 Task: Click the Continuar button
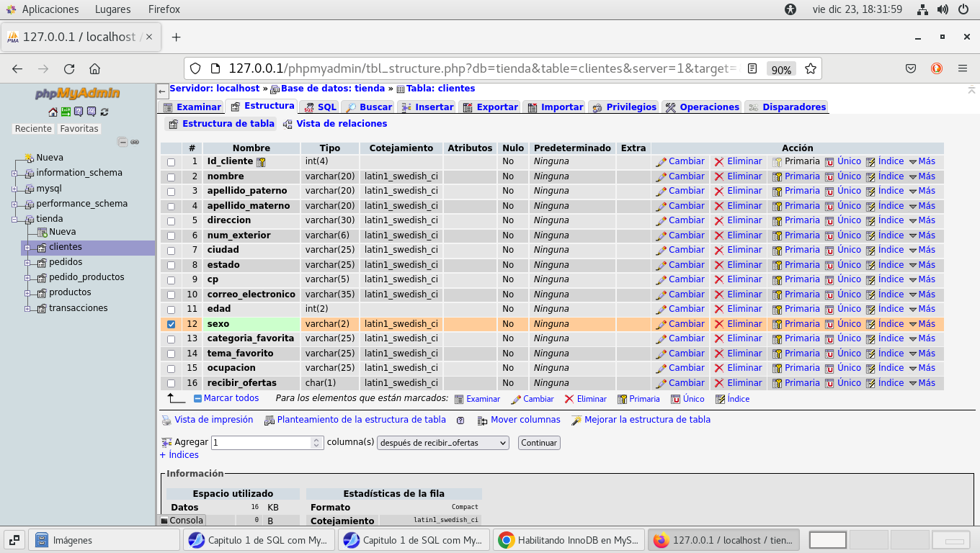pyautogui.click(x=538, y=443)
